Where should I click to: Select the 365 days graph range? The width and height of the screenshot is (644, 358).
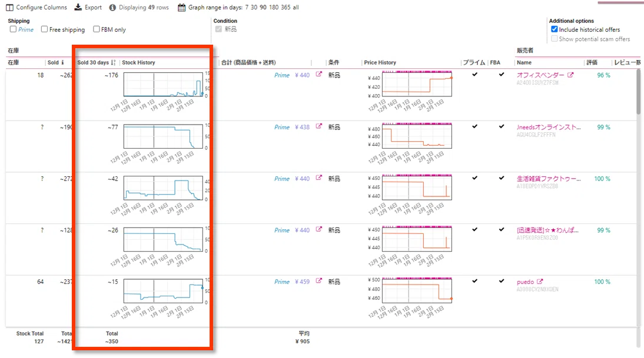(x=286, y=8)
